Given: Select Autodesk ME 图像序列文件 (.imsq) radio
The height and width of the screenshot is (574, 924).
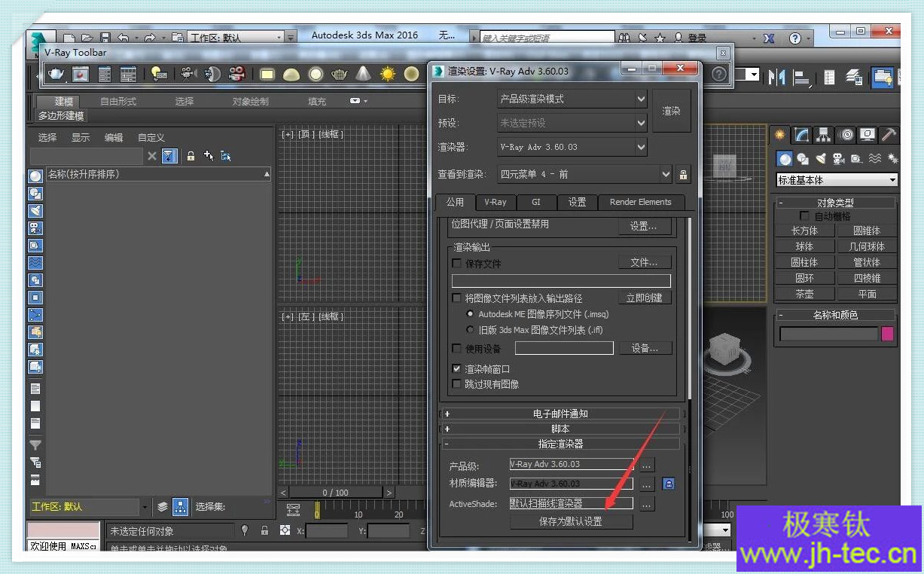Looking at the screenshot, I should tap(471, 314).
